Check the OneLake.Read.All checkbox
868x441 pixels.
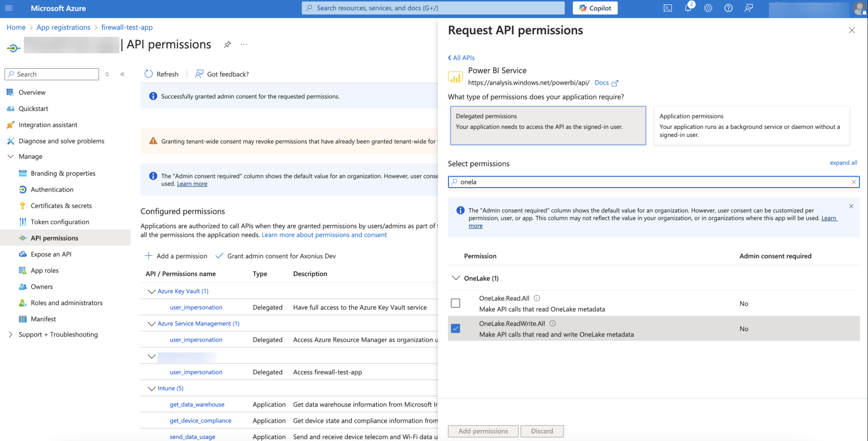(455, 303)
